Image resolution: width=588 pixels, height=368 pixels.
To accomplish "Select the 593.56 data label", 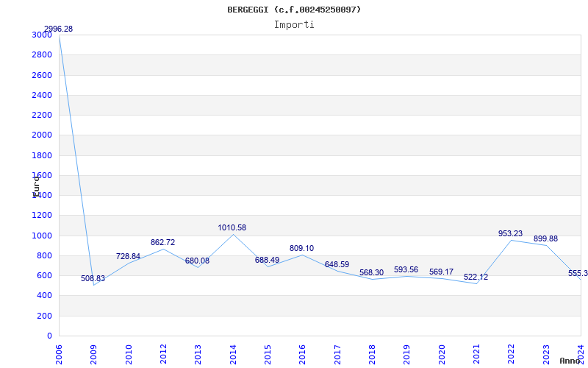I will pos(406,270).
